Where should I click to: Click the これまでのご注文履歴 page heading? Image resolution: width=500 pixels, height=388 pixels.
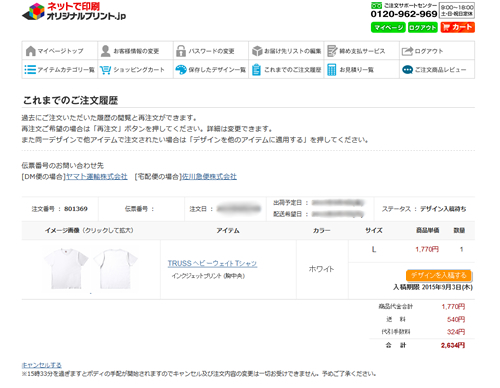click(x=70, y=100)
